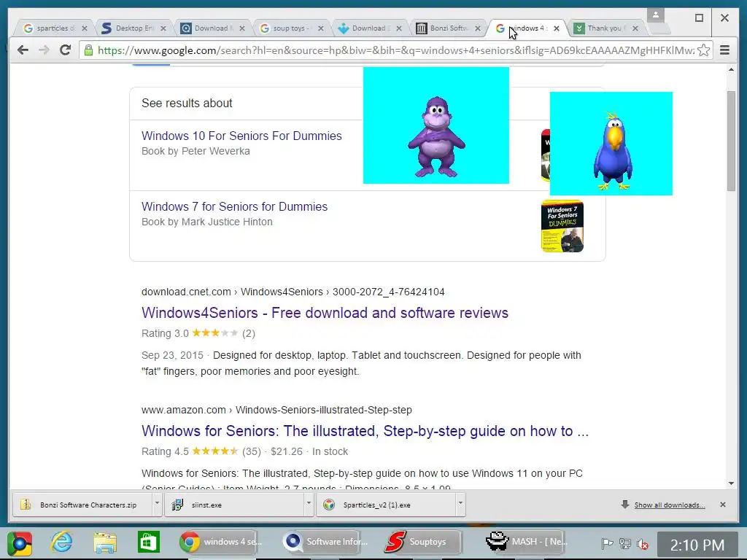Focus the address bar URL
The height and width of the screenshot is (560, 747).
tap(395, 50)
